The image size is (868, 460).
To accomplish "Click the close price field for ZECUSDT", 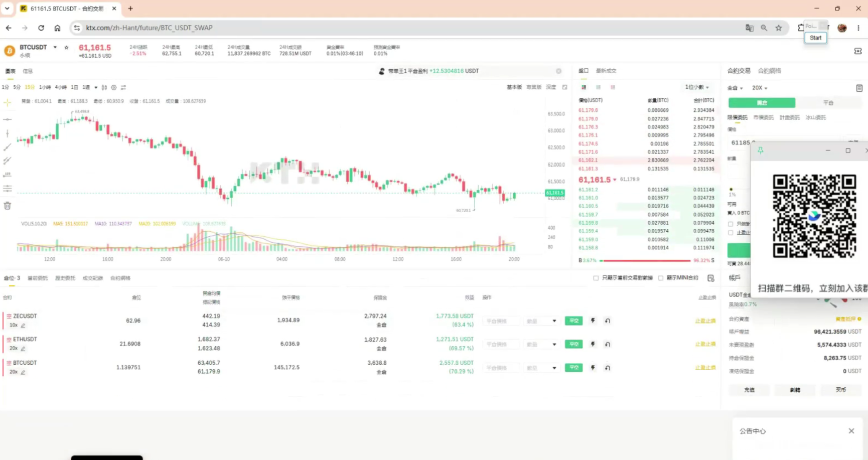I will 502,321.
